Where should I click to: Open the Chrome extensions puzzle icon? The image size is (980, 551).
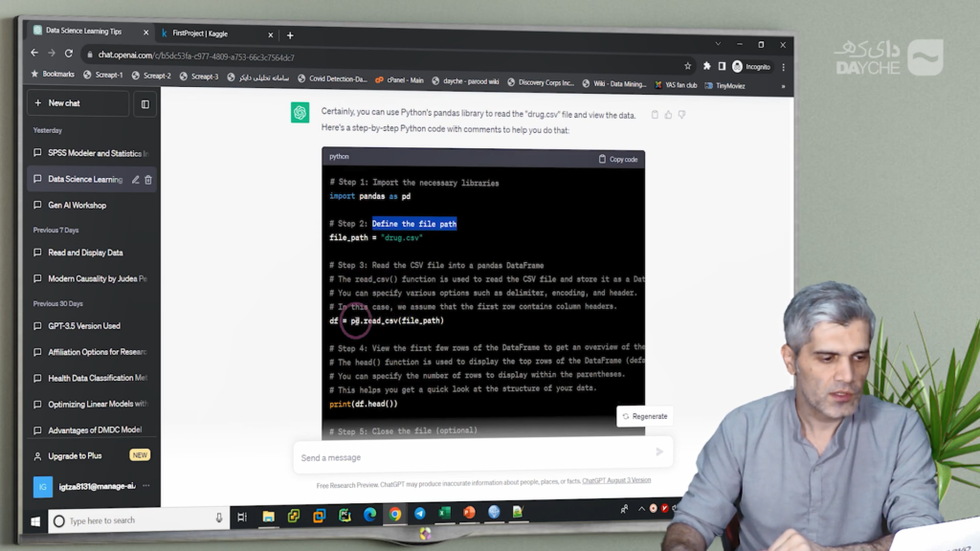click(707, 66)
